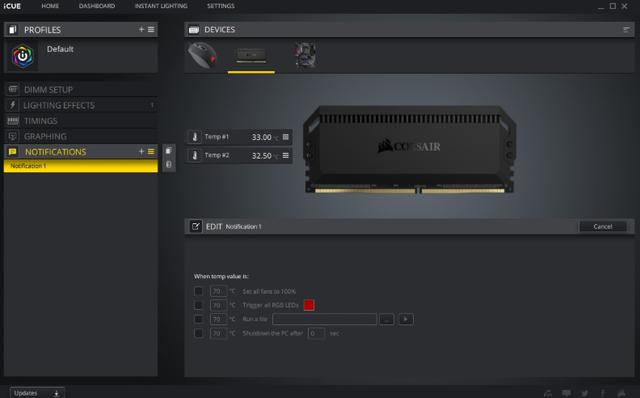Viewport: 640px width, 398px height.
Task: Add a new notification with plus icon
Action: 141,151
